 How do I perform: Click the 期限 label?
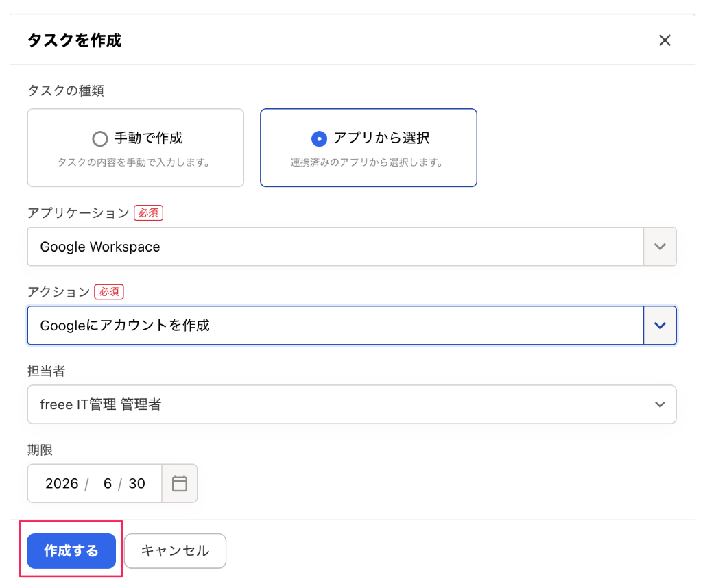(40, 450)
